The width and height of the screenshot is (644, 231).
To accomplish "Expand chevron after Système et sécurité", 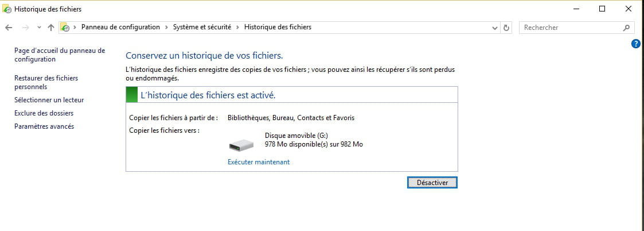I will click(x=238, y=28).
